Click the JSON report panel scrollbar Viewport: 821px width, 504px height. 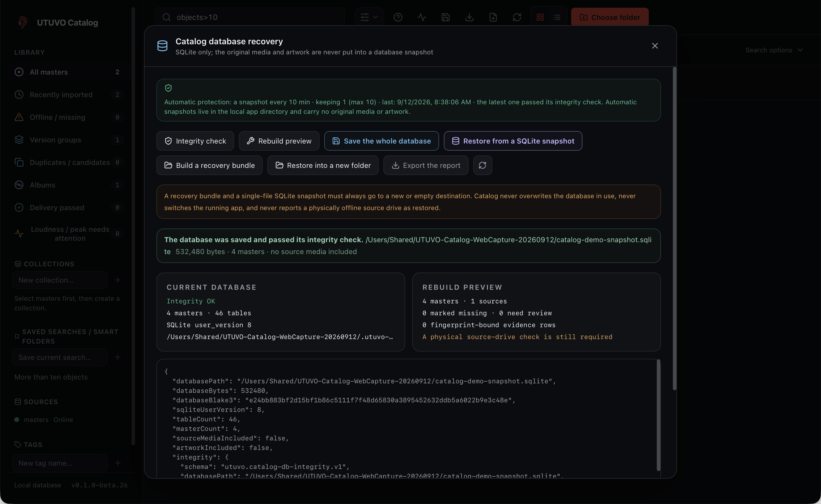[658, 415]
